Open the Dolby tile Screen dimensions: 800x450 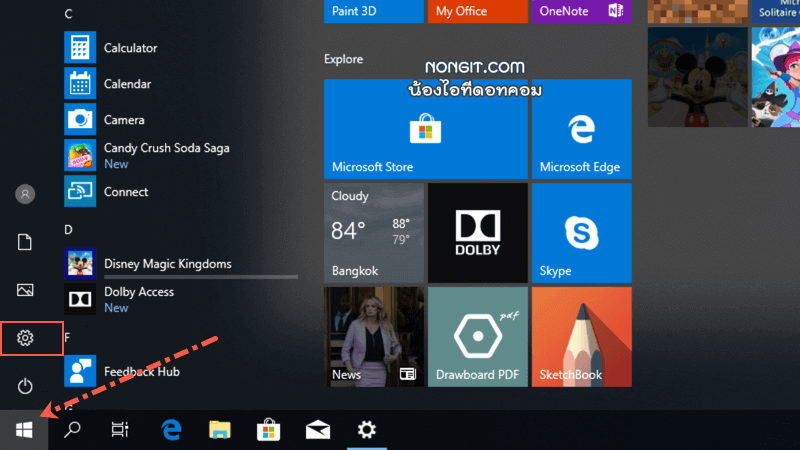tap(478, 233)
